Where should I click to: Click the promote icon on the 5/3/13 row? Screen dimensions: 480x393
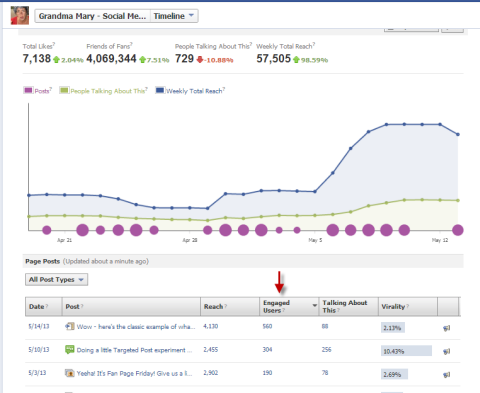click(x=447, y=375)
